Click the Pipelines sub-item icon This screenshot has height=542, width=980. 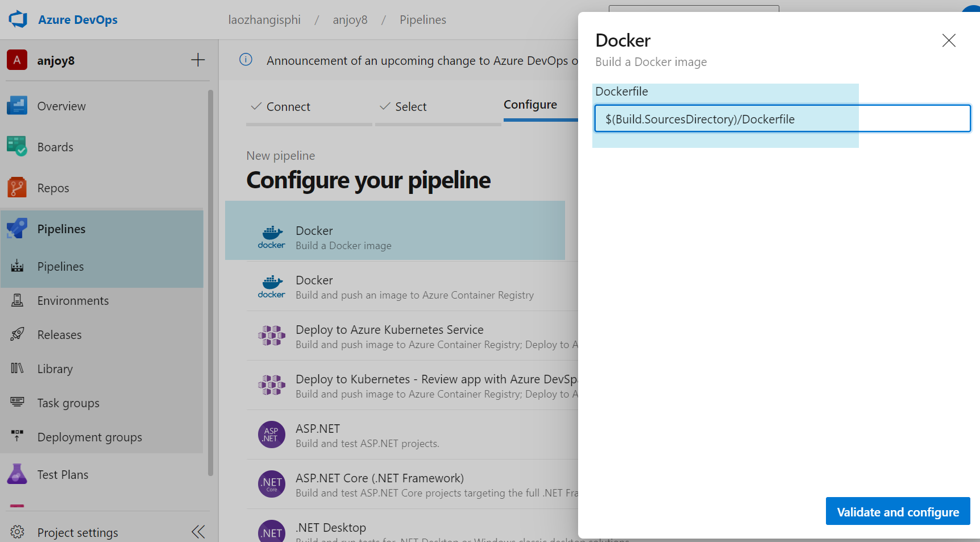coord(17,266)
